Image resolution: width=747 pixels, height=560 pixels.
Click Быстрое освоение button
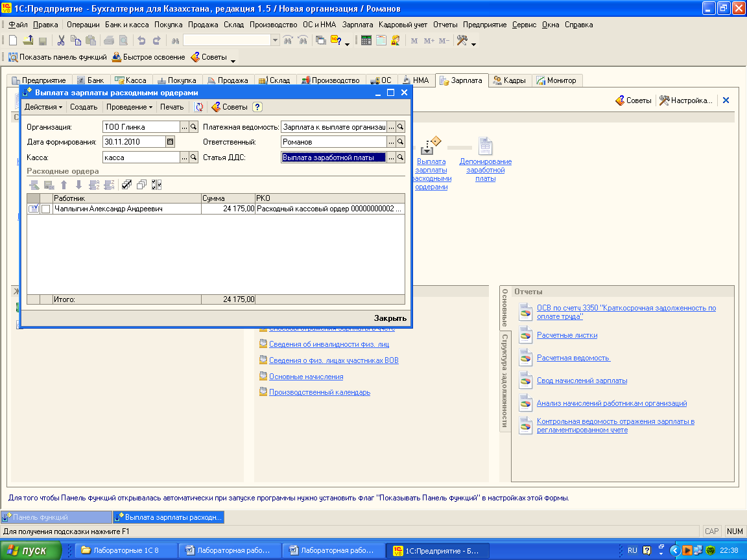click(148, 57)
